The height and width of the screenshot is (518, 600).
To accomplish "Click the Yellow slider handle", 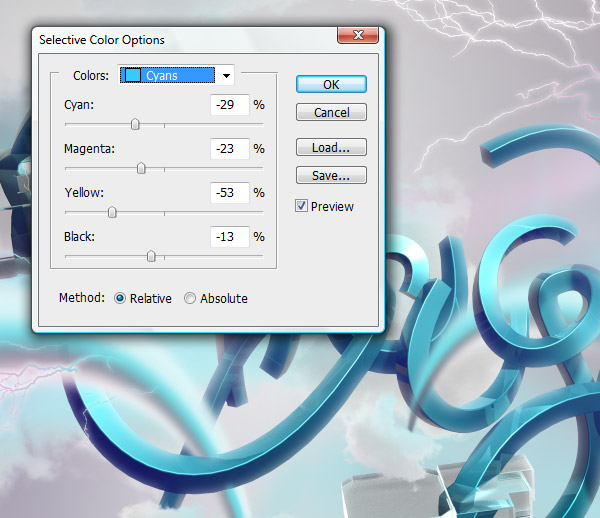I will pyautogui.click(x=112, y=212).
